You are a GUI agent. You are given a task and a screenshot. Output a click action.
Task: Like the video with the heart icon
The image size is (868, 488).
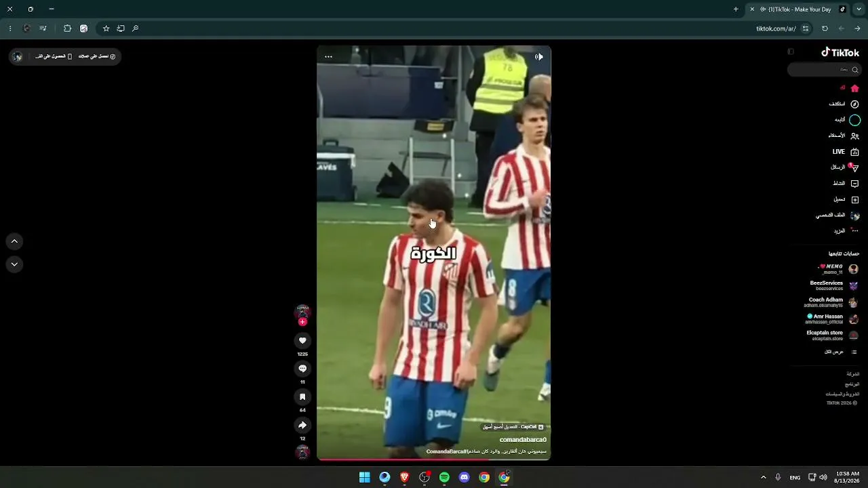point(302,340)
